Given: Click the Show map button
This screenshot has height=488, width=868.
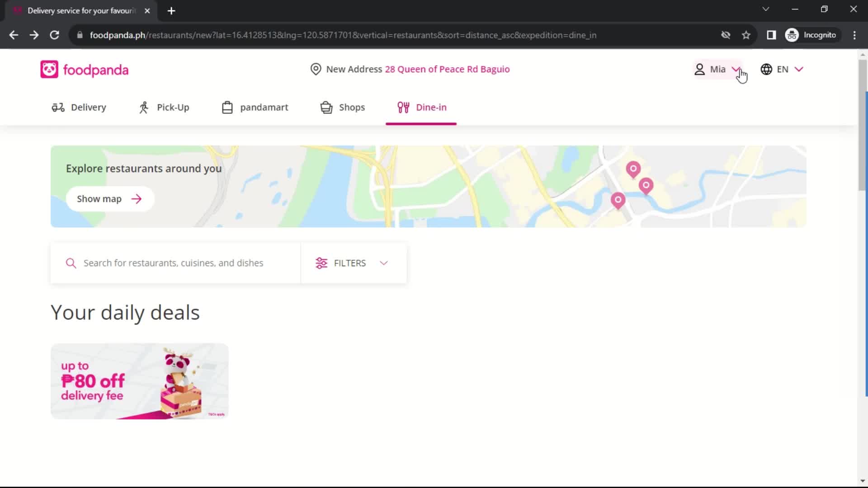Looking at the screenshot, I should [x=110, y=199].
